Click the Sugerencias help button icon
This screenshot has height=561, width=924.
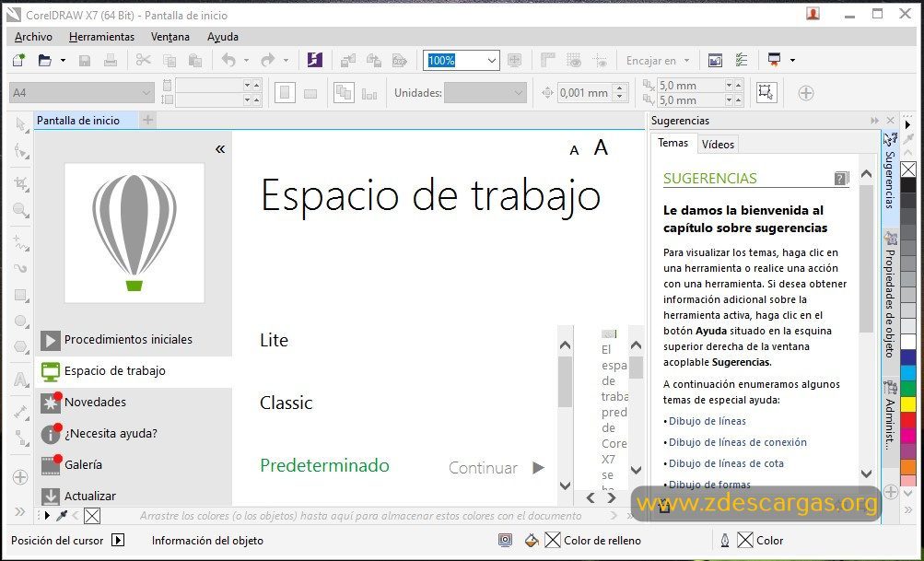(841, 178)
